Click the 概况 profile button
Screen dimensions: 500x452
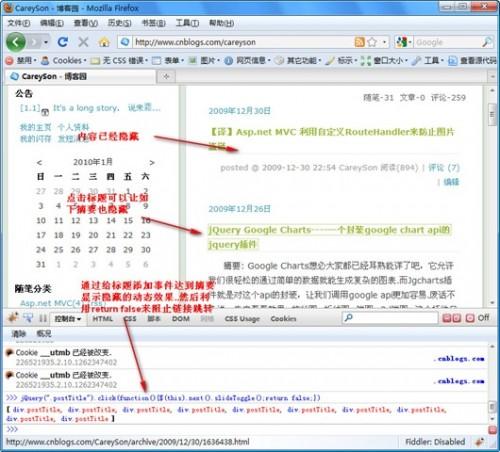(x=44, y=334)
